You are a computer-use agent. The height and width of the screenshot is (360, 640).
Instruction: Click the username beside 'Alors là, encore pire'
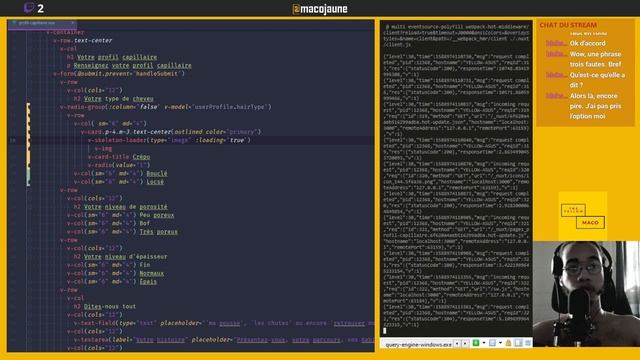(x=556, y=96)
